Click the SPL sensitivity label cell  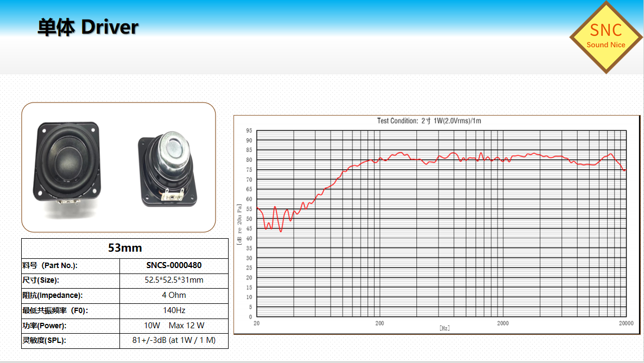pyautogui.click(x=47, y=341)
